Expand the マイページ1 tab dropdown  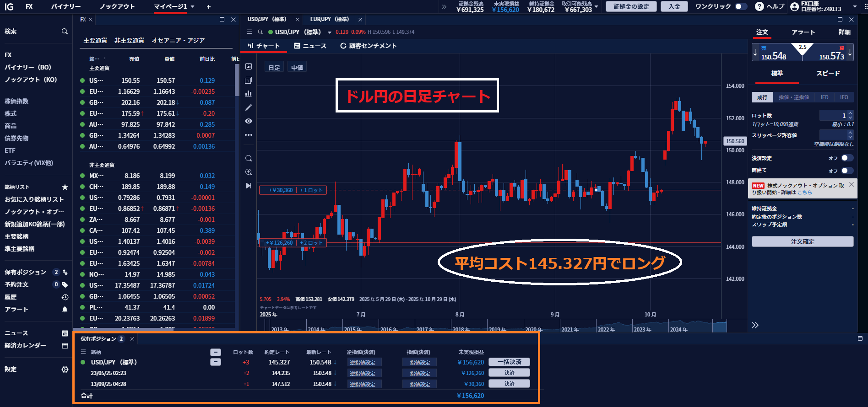pos(193,7)
